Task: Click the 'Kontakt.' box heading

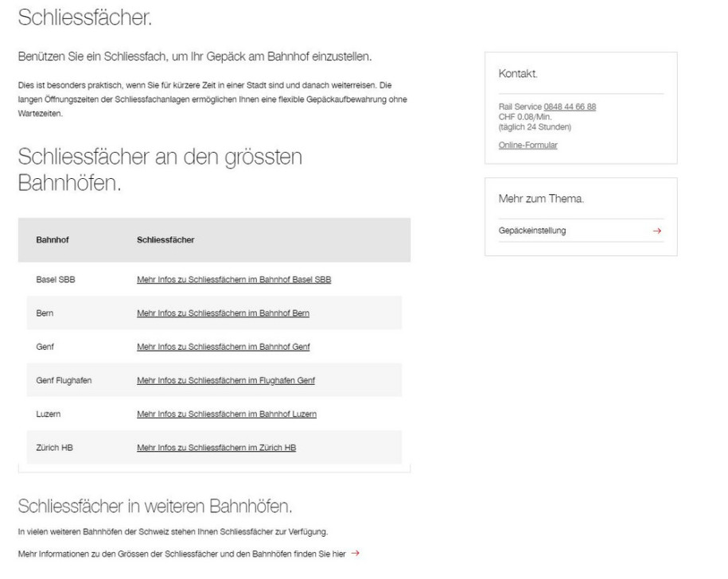Action: 518,73
